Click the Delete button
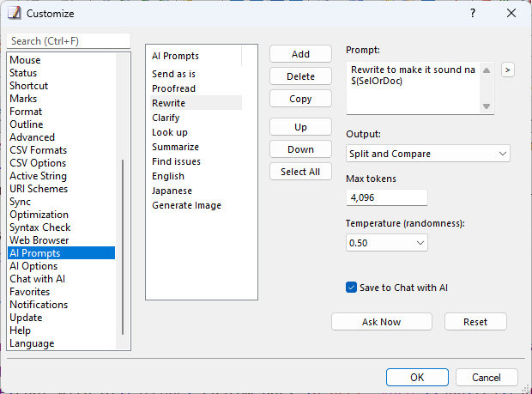 coord(300,76)
